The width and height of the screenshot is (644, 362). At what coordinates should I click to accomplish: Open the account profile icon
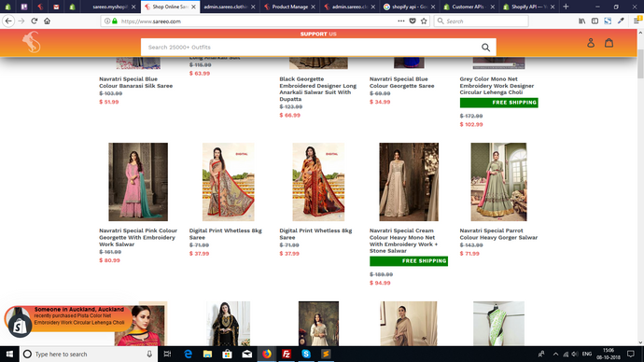pos(591,43)
